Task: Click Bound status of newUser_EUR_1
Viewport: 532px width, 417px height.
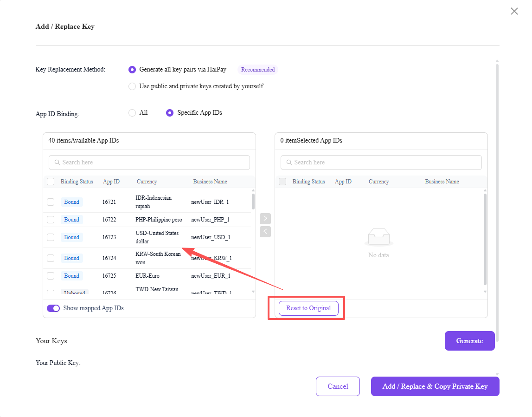Action: click(71, 276)
